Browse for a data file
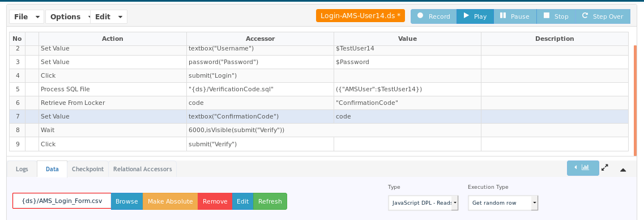The width and height of the screenshot is (644, 220). coord(127,201)
